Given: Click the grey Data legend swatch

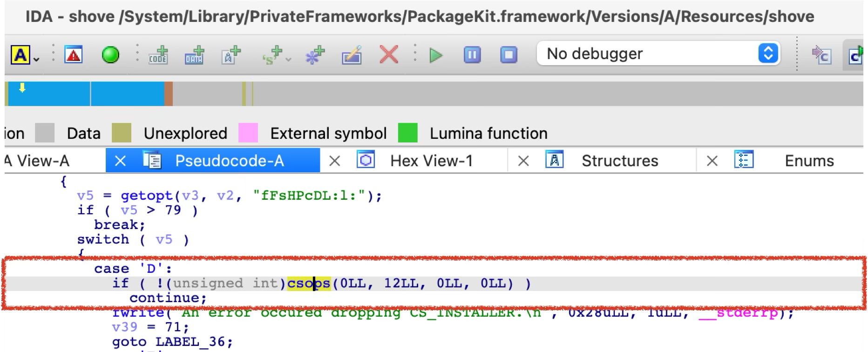Looking at the screenshot, I should point(45,133).
